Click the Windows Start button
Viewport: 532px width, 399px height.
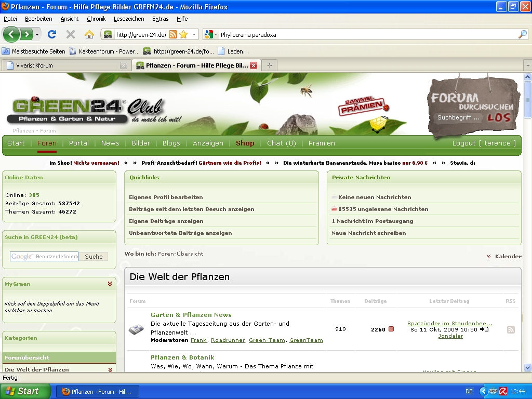pyautogui.click(x=25, y=391)
